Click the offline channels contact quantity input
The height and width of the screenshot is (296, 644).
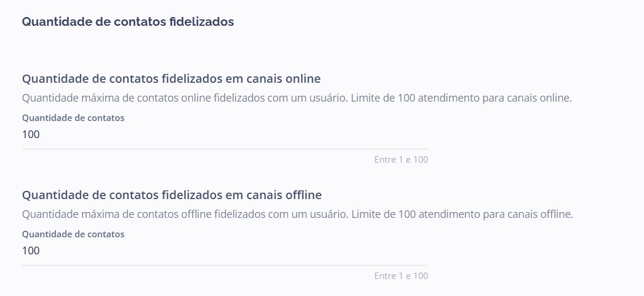(x=224, y=251)
